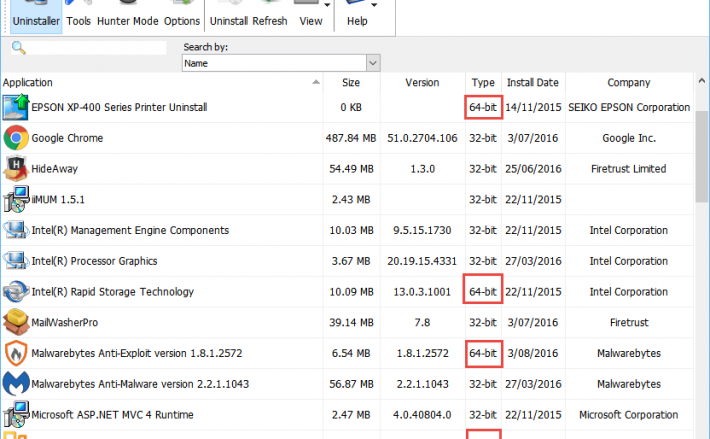Select Malwarebytes Anti-Malware version 2.2.1.1043 name
This screenshot has height=439, width=710.
[x=140, y=384]
